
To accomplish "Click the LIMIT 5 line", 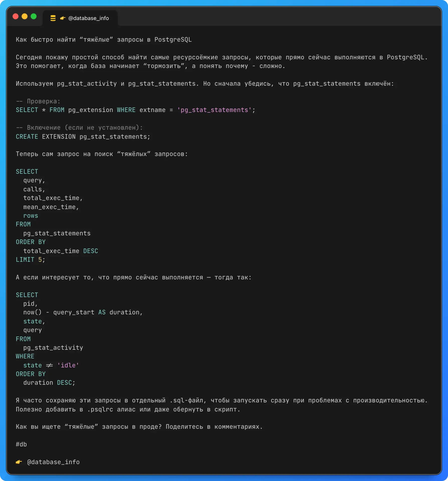I will click(31, 260).
